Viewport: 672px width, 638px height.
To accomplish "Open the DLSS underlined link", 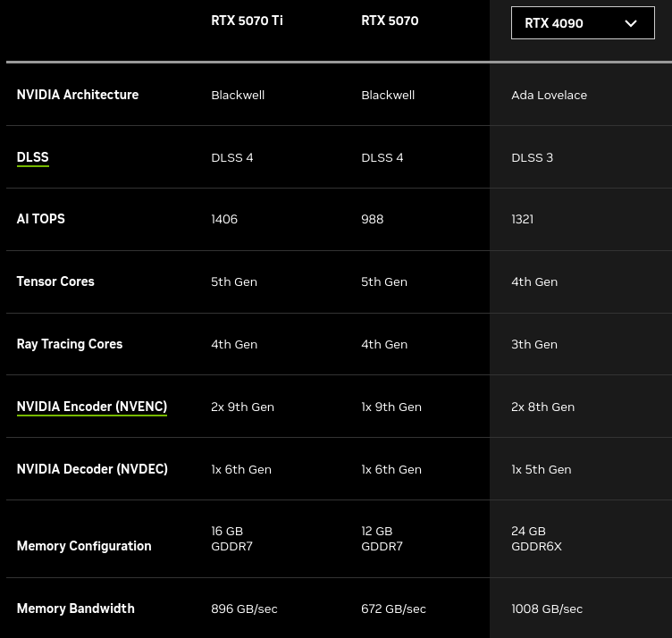I will click(x=32, y=157).
